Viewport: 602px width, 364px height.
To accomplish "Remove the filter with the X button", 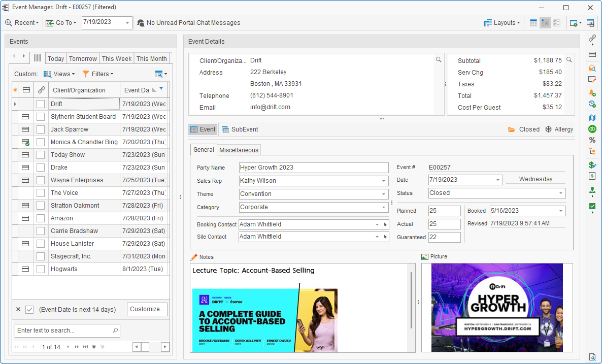I will coord(18,310).
